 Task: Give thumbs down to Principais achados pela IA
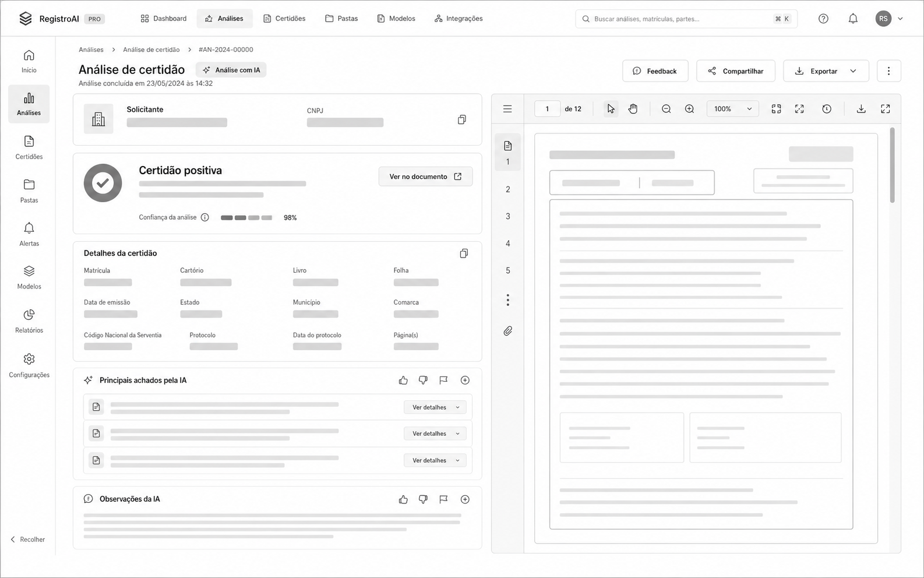[423, 380]
